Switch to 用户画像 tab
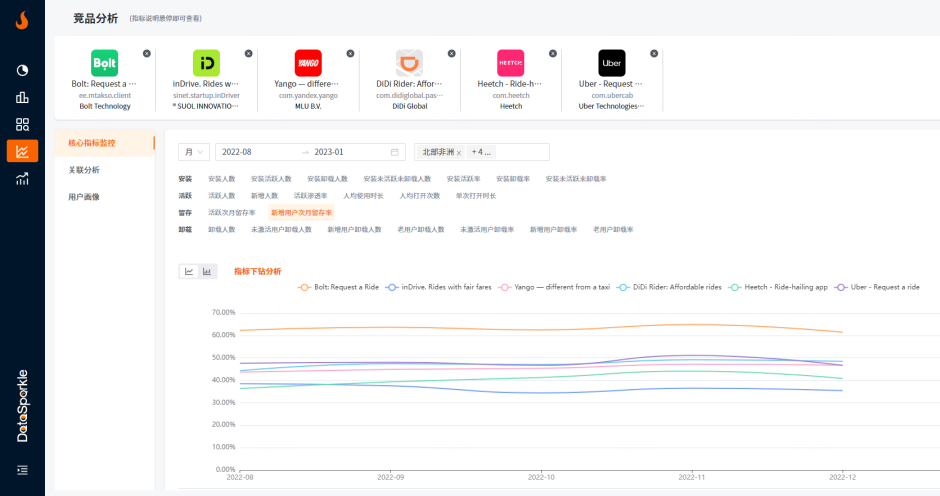This screenshot has height=496, width=940. coord(84,197)
